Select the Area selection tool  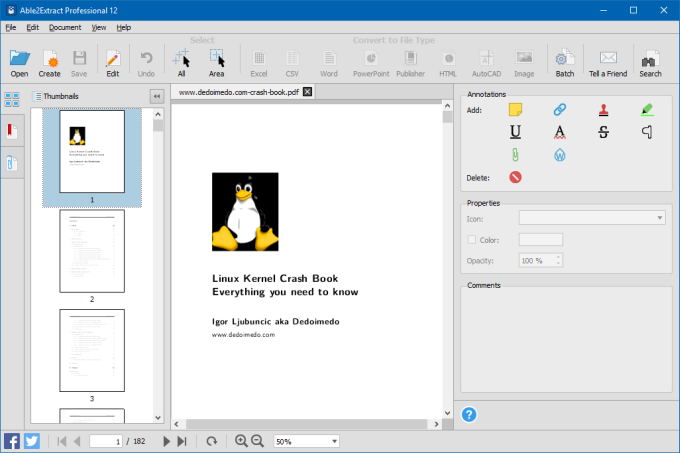tap(217, 58)
